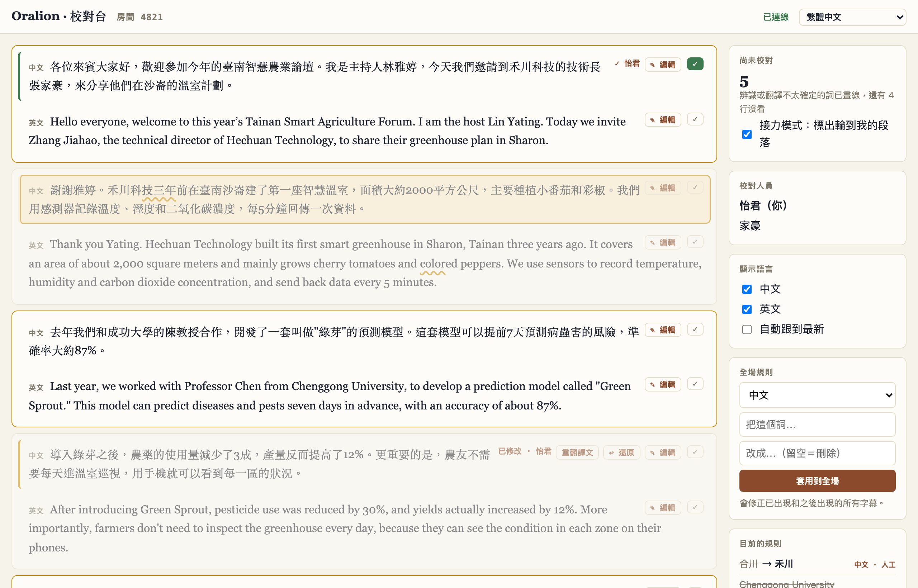
Task: Edit the English line starting Last year, we worked
Action: pyautogui.click(x=663, y=384)
